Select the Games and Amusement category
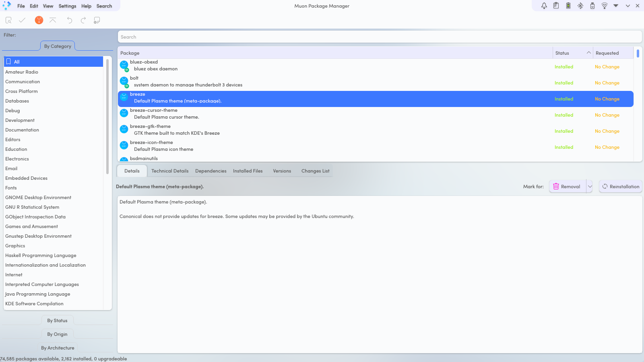This screenshot has height=362, width=644. tap(54, 226)
